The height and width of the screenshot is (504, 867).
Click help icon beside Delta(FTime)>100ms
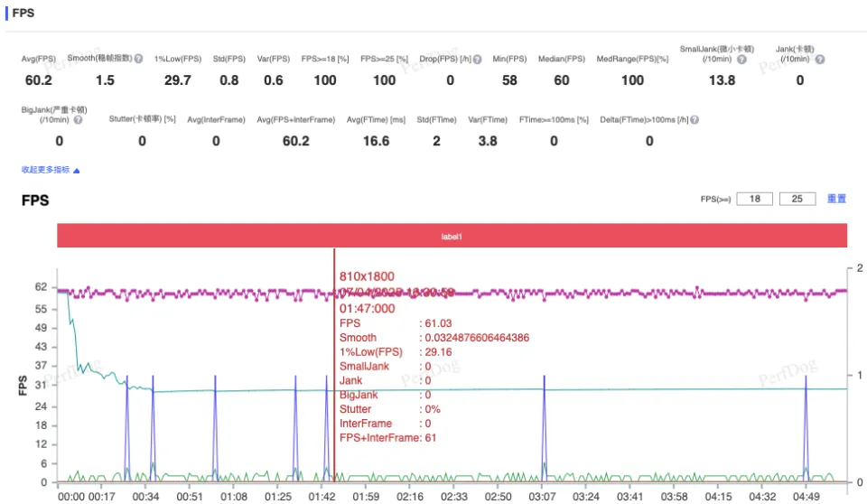pyautogui.click(x=695, y=119)
